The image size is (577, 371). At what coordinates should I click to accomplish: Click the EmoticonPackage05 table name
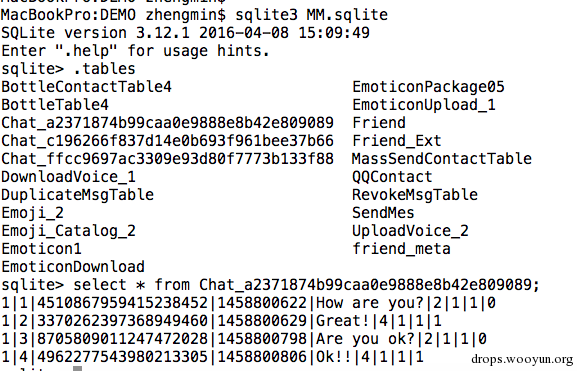pos(428,87)
